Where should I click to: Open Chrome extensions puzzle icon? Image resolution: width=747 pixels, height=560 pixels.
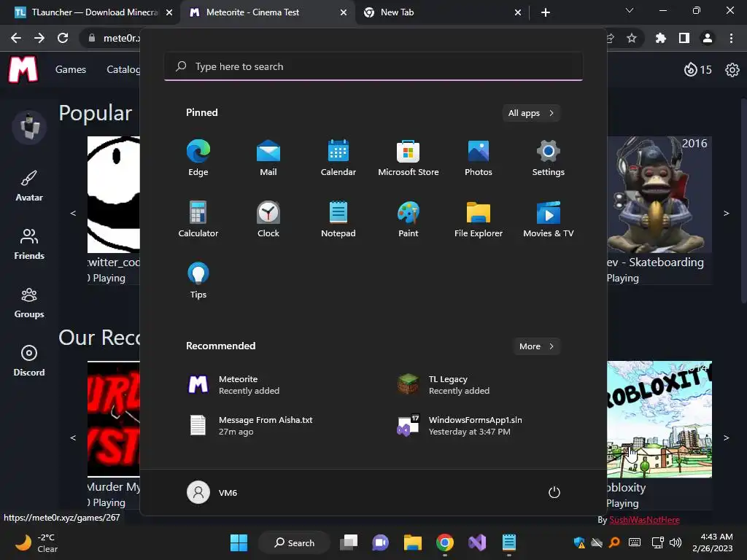point(660,38)
